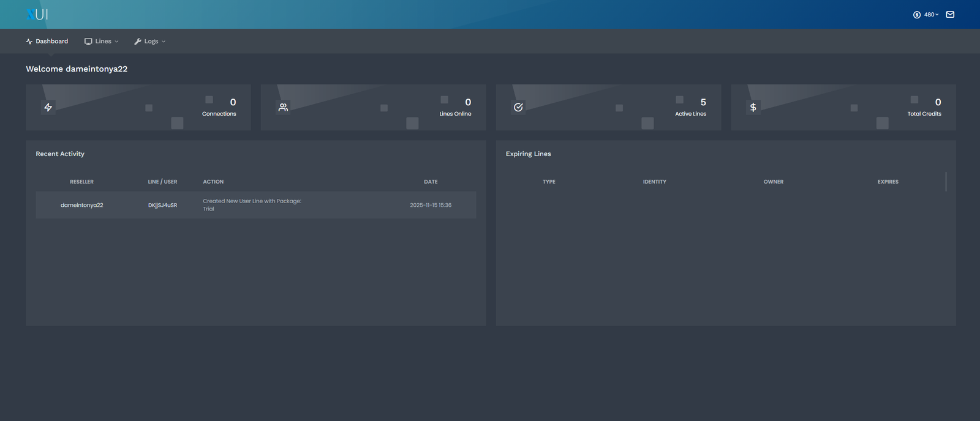This screenshot has width=980, height=421.
Task: Click the OWNER column header
Action: [x=773, y=182]
